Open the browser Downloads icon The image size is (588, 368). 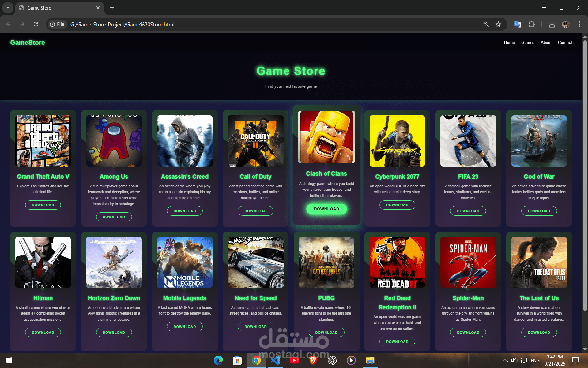pos(552,24)
